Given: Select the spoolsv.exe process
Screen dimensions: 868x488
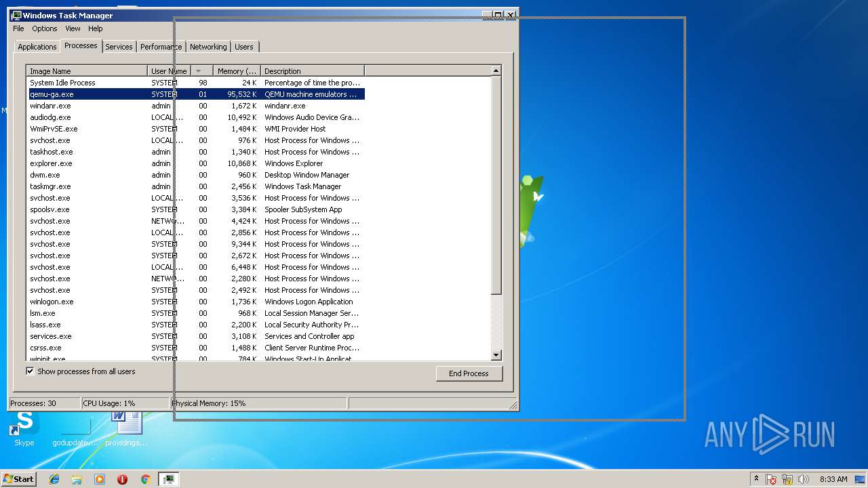Looking at the screenshot, I should (x=197, y=209).
